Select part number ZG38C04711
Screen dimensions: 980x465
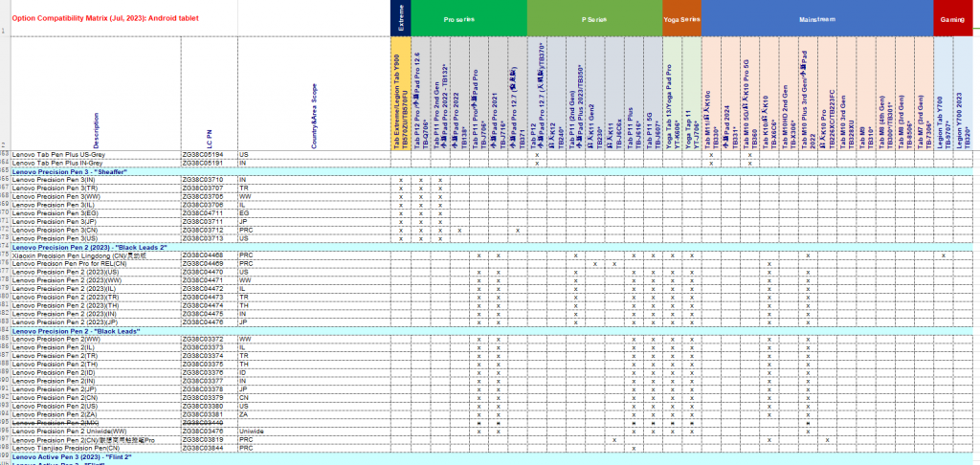[x=210, y=213]
